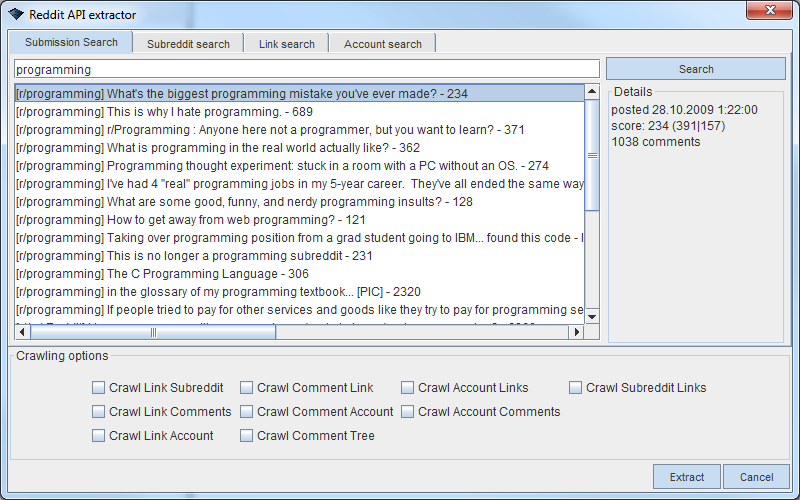Open the Link search tab
This screenshot has width=800, height=500.
(286, 44)
